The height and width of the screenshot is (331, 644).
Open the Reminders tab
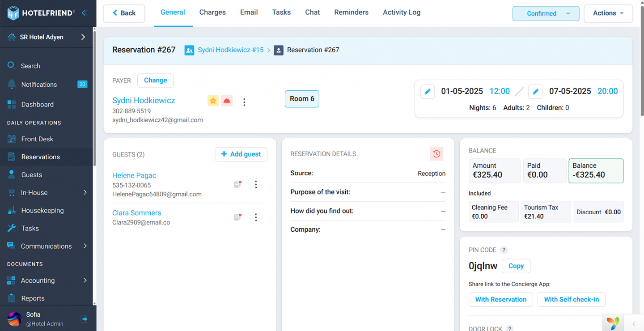click(x=352, y=13)
